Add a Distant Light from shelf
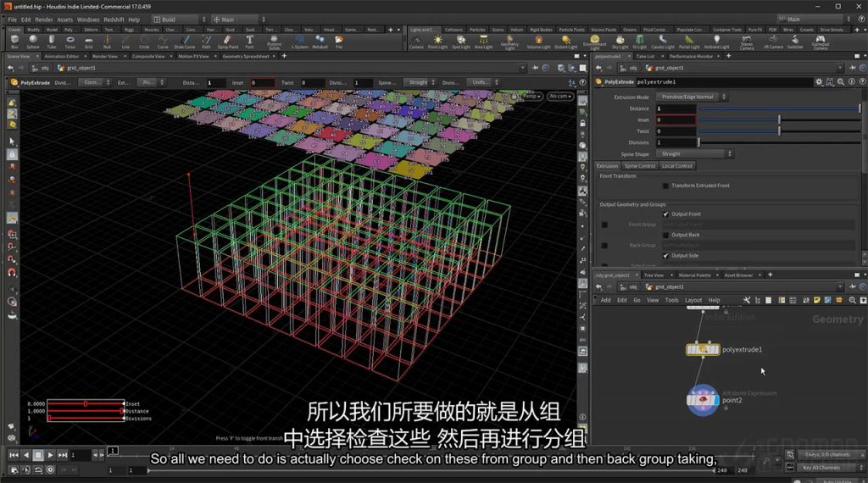Viewport: 868px width, 483px height. pos(565,42)
